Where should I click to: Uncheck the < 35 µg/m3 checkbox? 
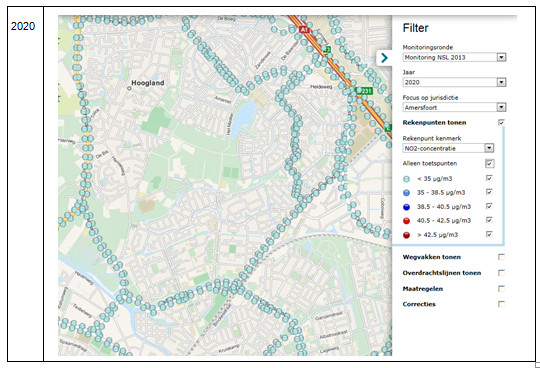pyautogui.click(x=489, y=178)
